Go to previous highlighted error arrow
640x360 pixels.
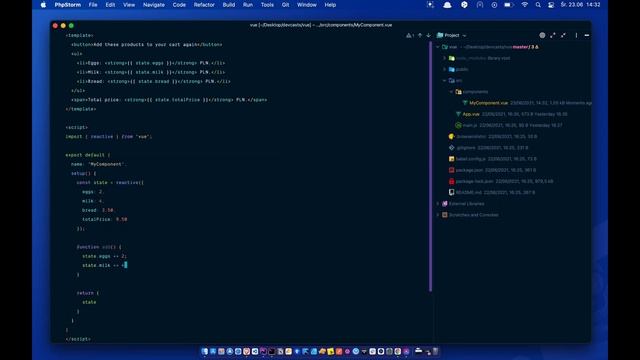(x=420, y=36)
